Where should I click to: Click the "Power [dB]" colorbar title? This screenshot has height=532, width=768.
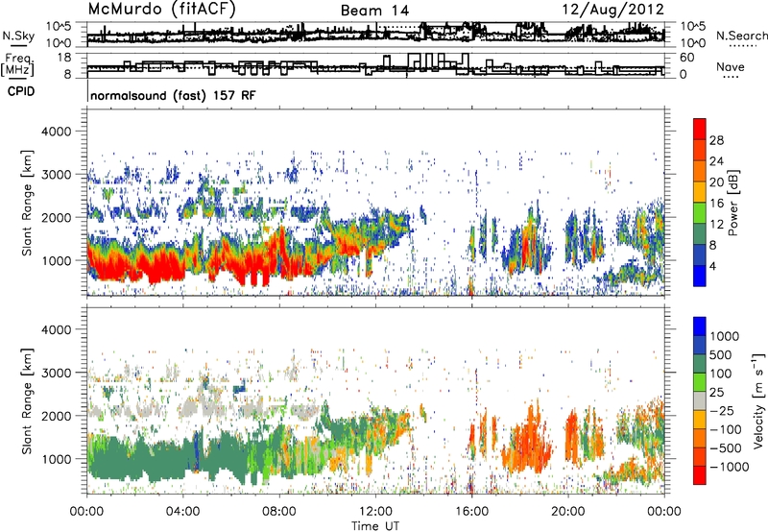pos(733,203)
